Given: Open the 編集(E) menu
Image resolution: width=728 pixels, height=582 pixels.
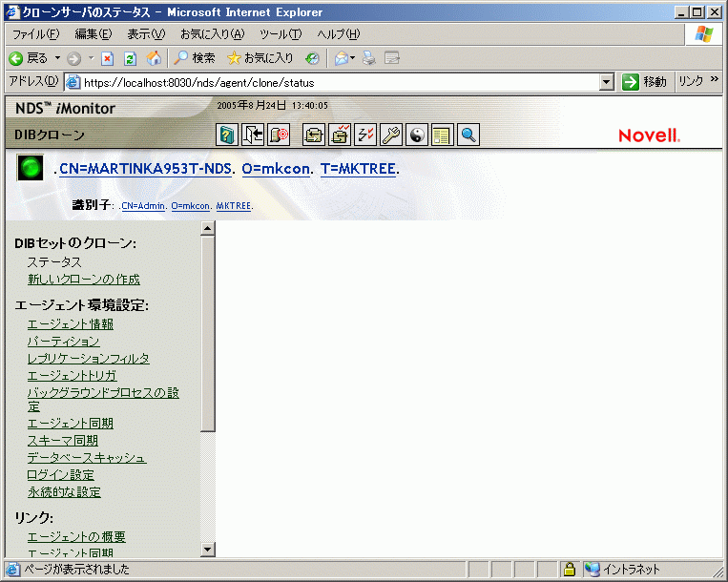Looking at the screenshot, I should coord(94,34).
